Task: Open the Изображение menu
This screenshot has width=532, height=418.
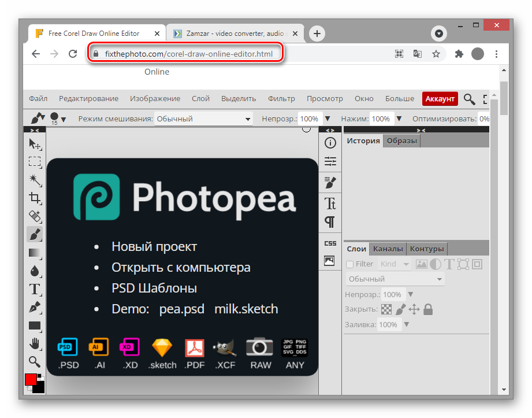Action: [155, 99]
